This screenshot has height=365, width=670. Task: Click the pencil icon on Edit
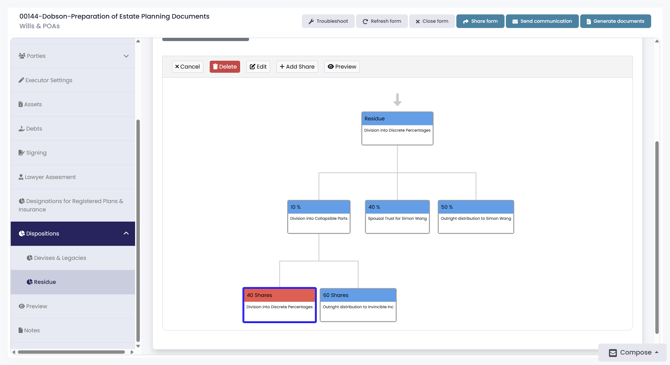click(x=253, y=67)
